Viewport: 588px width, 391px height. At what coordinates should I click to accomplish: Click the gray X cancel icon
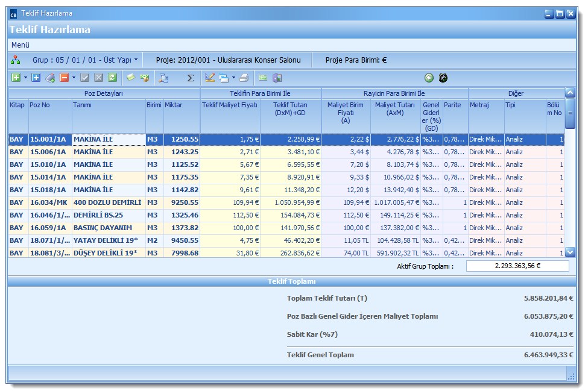point(98,78)
